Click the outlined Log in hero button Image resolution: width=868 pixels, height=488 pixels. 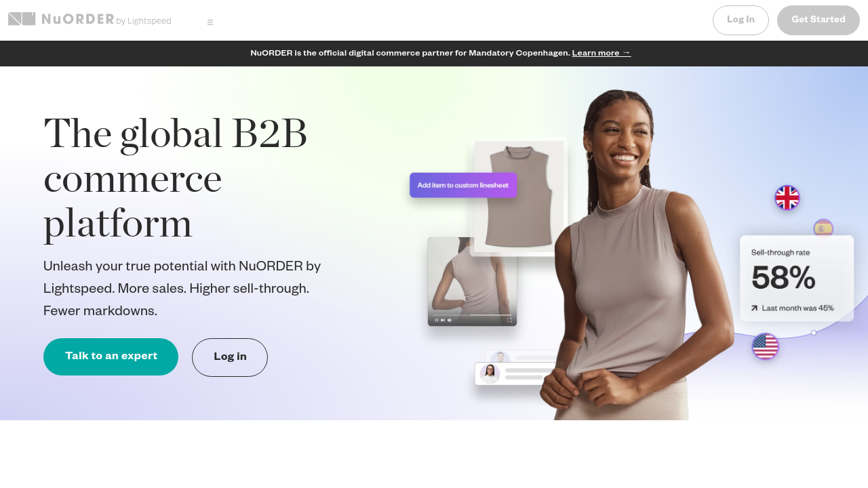(230, 357)
